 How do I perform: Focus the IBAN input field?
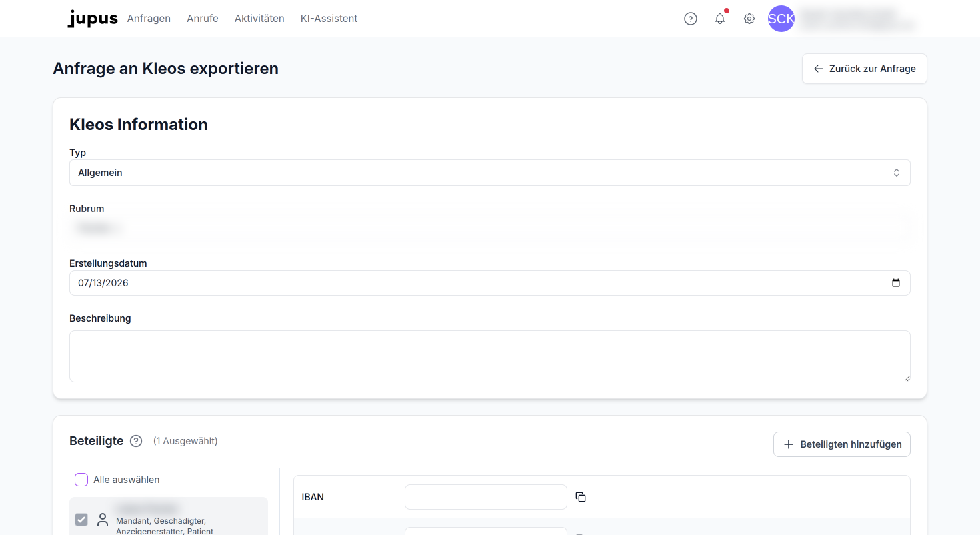[x=486, y=497]
